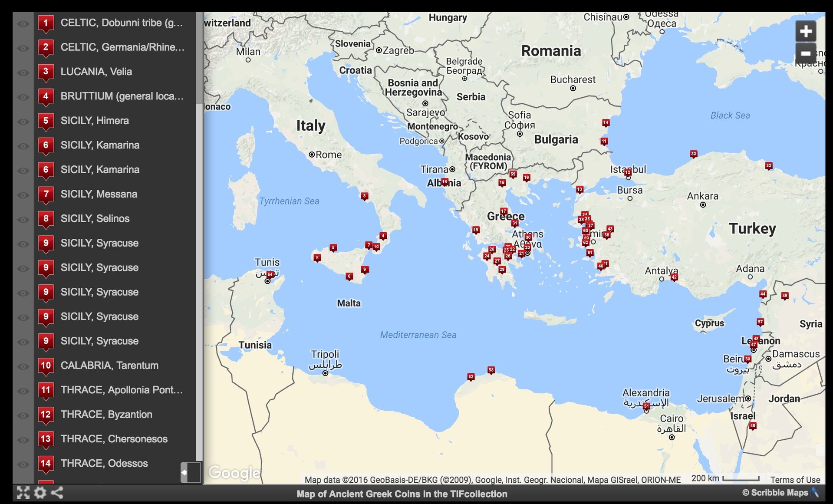Image resolution: width=833 pixels, height=504 pixels.
Task: Click map marker 53 on Libyan coast
Action: tap(491, 370)
